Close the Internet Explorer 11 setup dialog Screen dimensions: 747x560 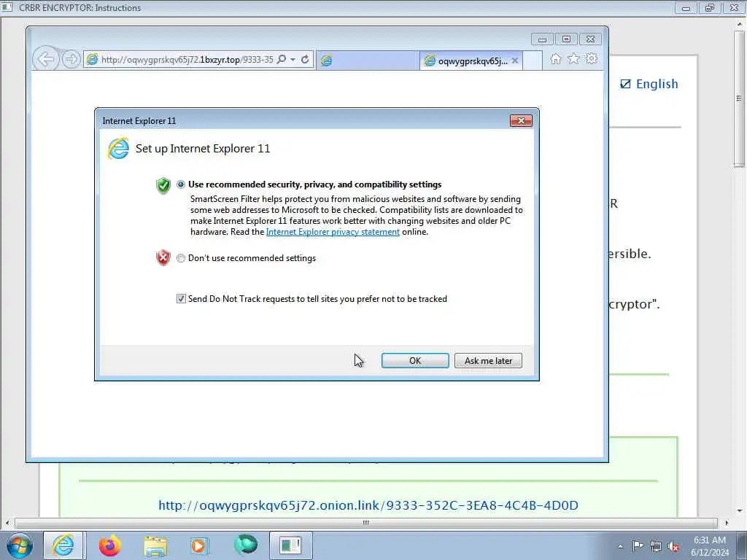tap(521, 121)
